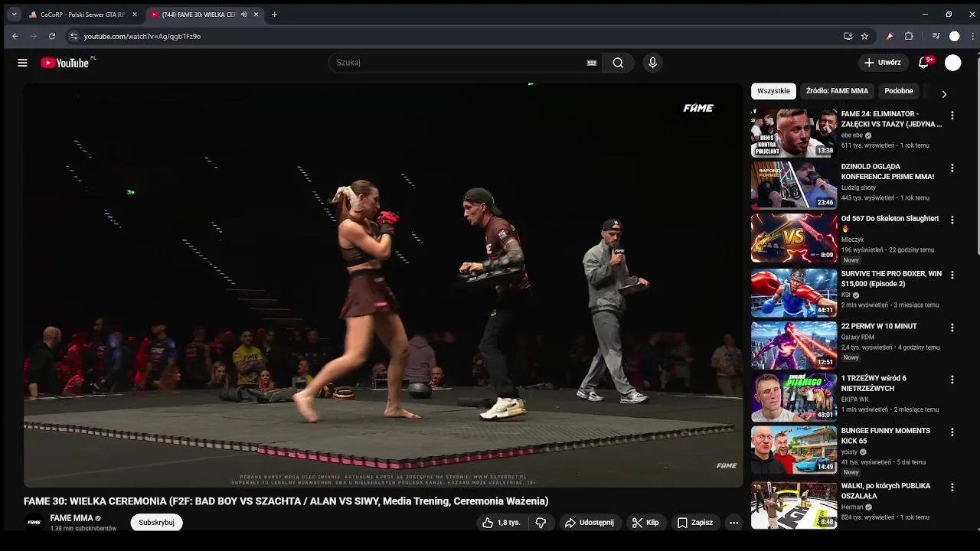Viewport: 980px width, 551px height.
Task: Open Chrome three-dot menu
Action: point(973,36)
